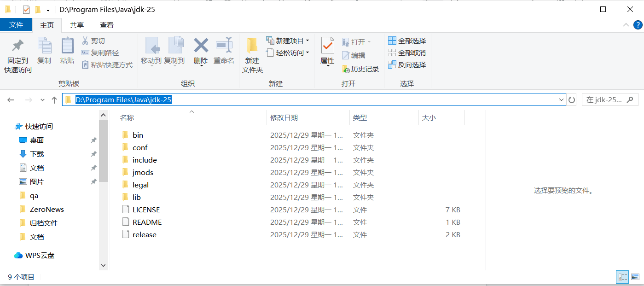Click Paste shortcut (粘贴快捷方式)

(x=107, y=64)
